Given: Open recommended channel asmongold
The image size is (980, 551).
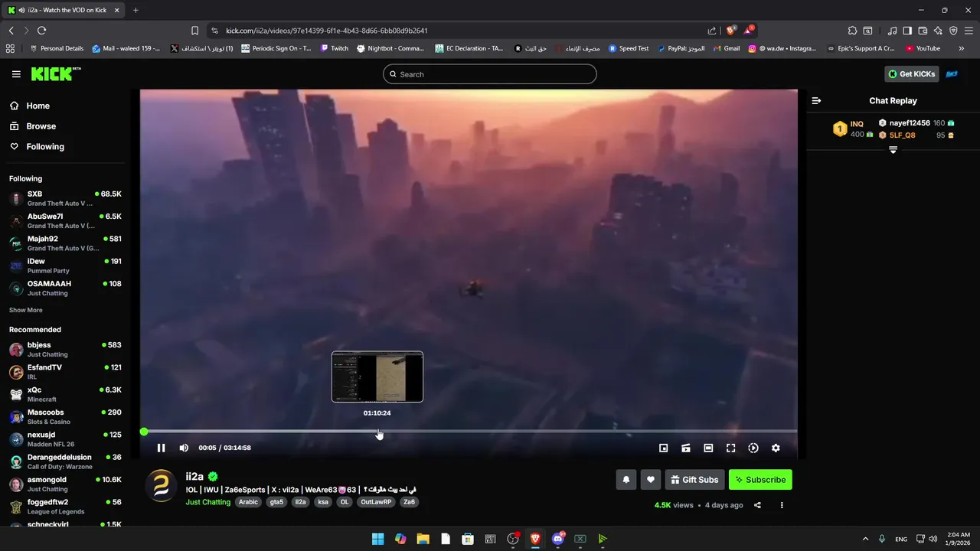Looking at the screenshot, I should pyautogui.click(x=65, y=484).
